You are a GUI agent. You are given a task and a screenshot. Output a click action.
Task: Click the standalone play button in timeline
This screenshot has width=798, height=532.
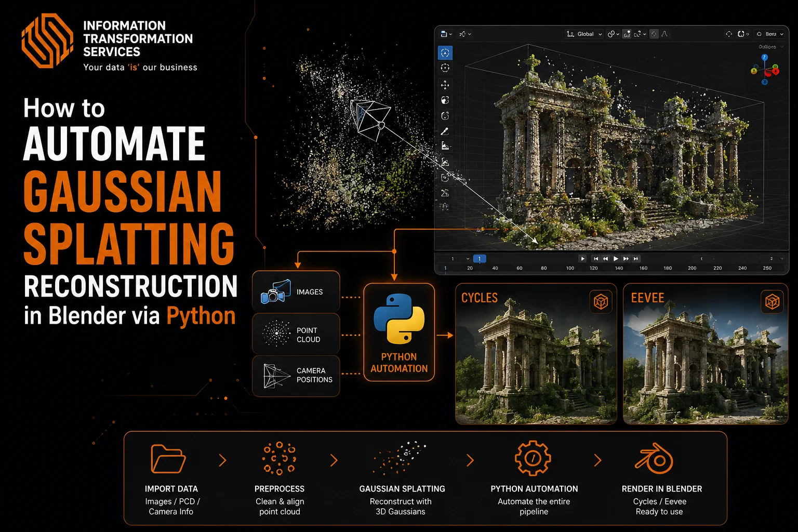pyautogui.click(x=582, y=259)
